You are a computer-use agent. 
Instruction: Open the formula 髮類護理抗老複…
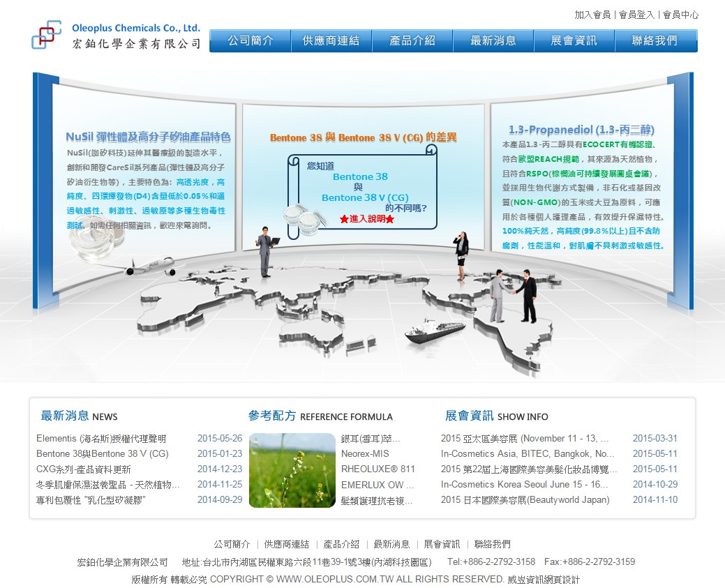tap(377, 501)
